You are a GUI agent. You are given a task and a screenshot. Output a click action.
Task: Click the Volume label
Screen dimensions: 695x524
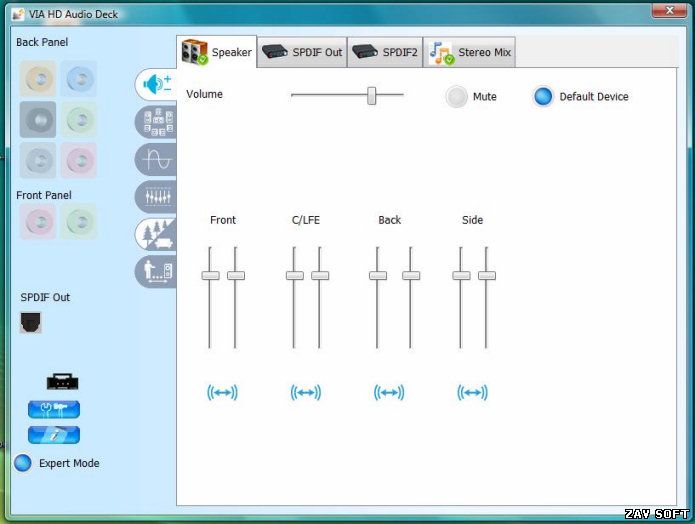point(204,94)
